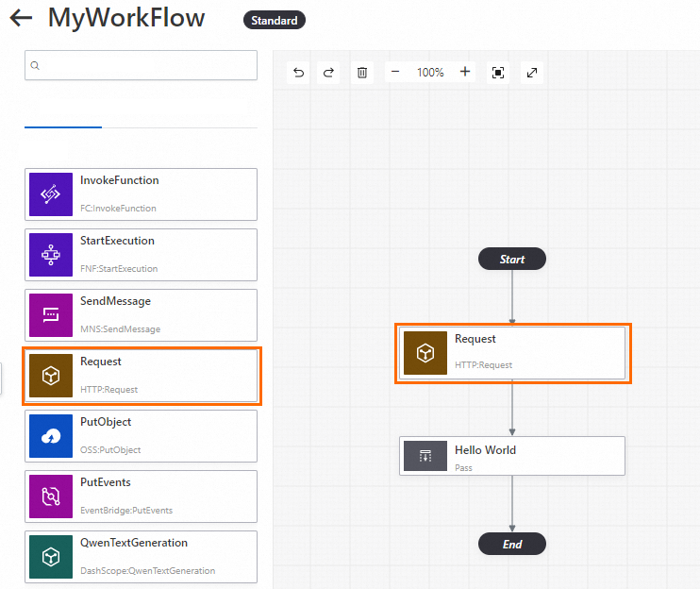Delete selected node with trash icon

coord(362,73)
